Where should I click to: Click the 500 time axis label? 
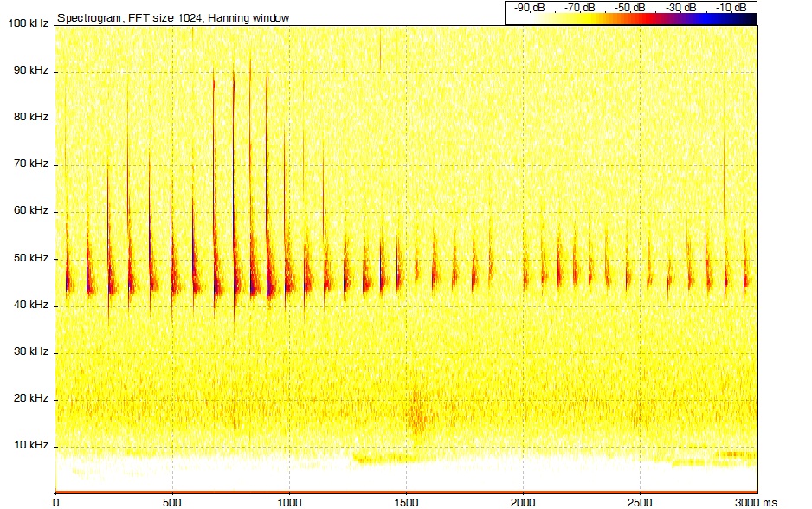point(172,503)
